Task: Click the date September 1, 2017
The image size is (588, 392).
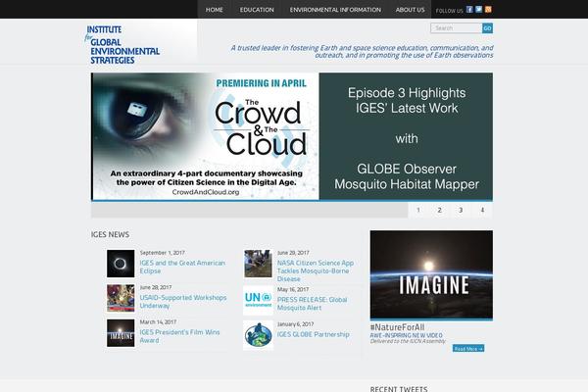Action: tap(162, 253)
